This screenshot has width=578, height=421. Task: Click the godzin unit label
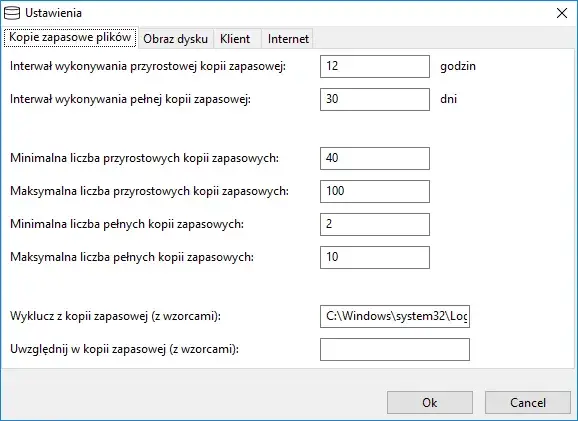[x=458, y=66]
